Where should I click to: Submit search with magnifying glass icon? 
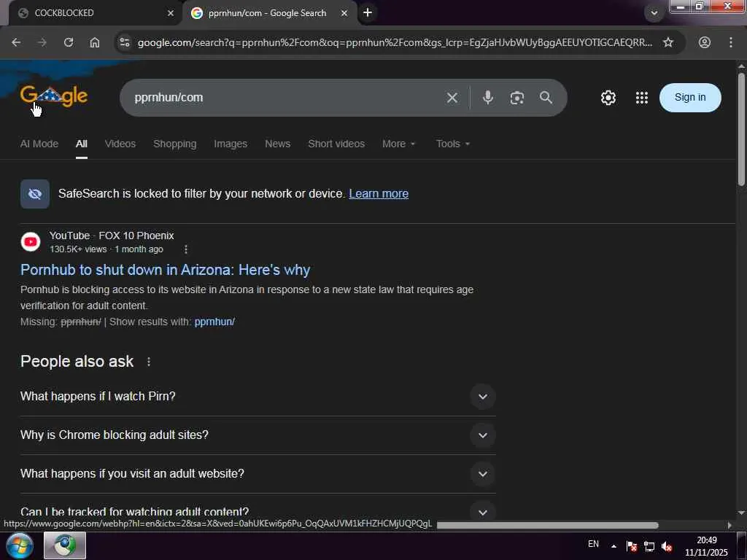546,98
